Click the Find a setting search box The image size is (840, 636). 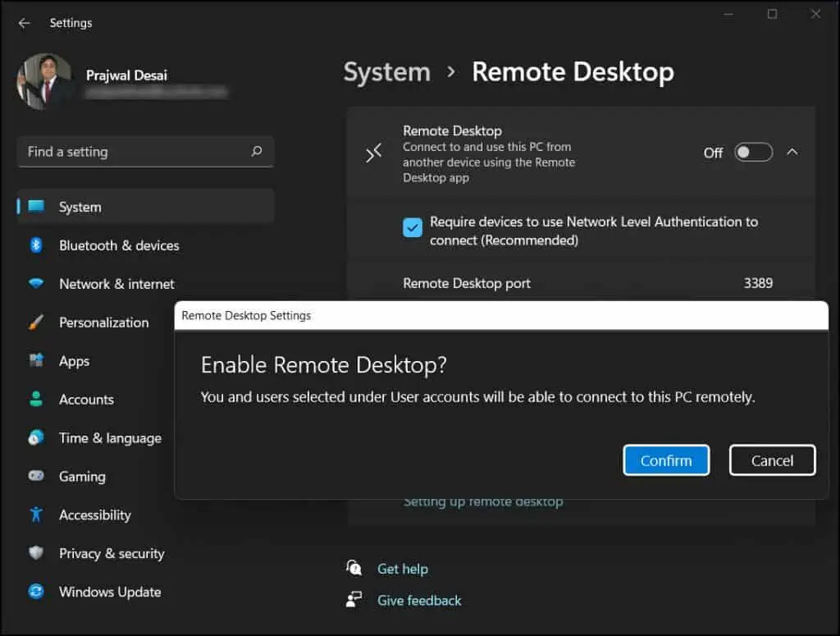146,152
